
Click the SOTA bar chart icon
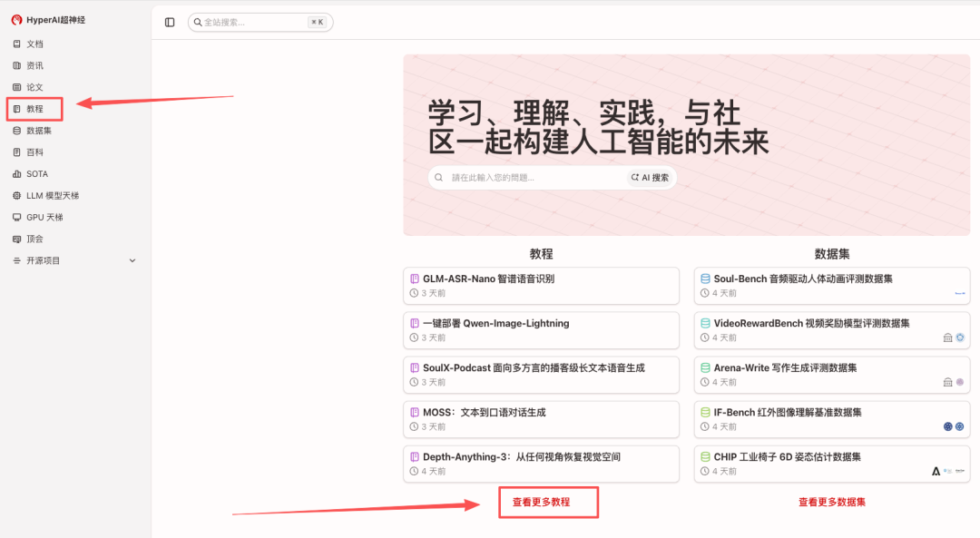[x=17, y=174]
